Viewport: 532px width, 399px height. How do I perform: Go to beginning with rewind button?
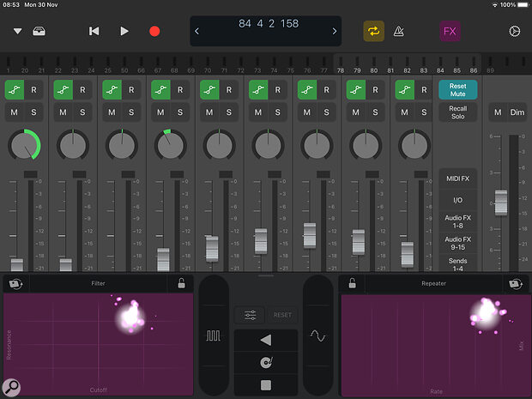click(94, 31)
